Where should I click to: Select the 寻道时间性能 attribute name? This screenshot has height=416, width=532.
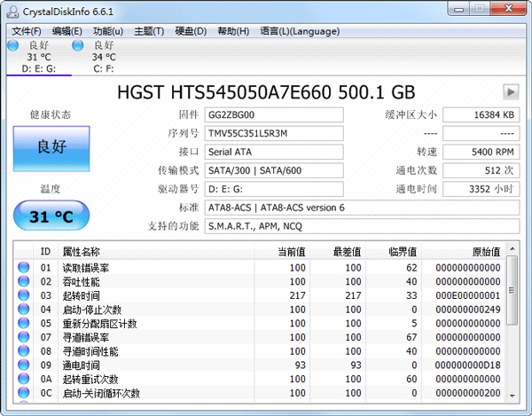pyautogui.click(x=90, y=351)
